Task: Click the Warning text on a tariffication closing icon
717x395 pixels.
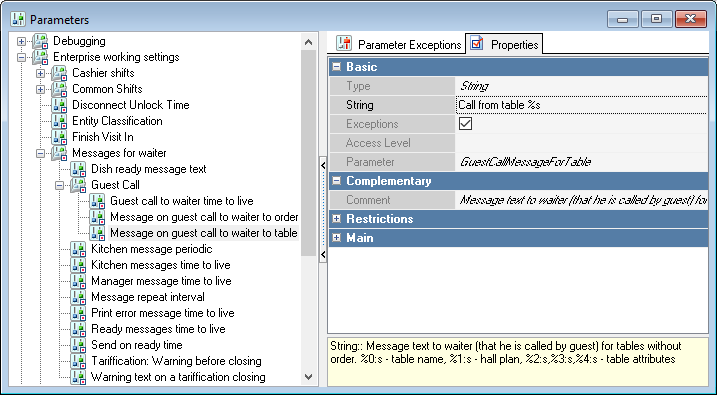Action: tap(78, 377)
